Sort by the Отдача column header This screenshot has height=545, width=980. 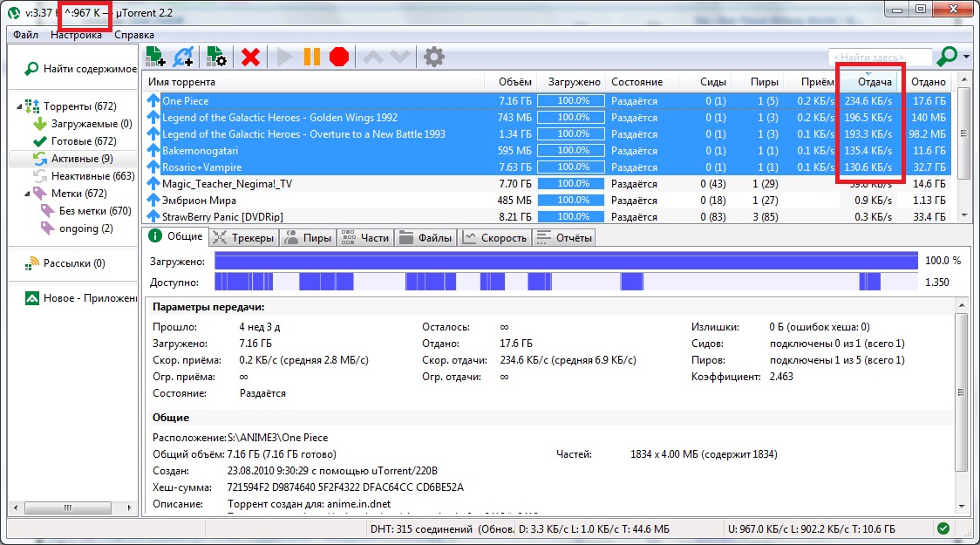point(875,82)
